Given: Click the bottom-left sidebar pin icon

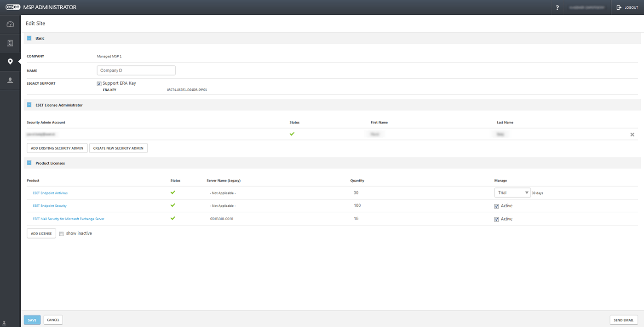Looking at the screenshot, I should click(4, 323).
